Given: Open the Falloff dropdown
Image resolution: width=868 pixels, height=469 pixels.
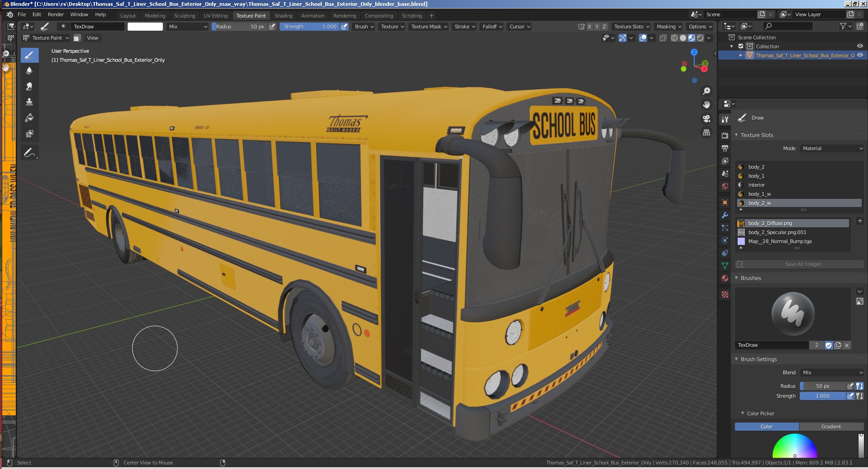Looking at the screenshot, I should pos(492,27).
